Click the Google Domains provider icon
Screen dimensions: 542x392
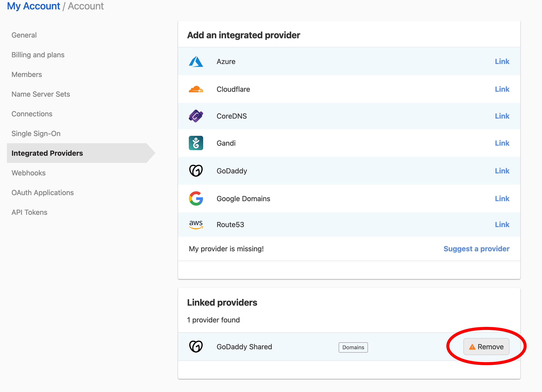[x=196, y=198]
